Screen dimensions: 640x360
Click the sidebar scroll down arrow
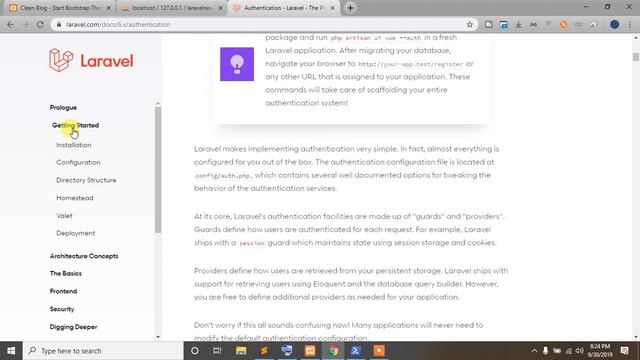pos(158,337)
